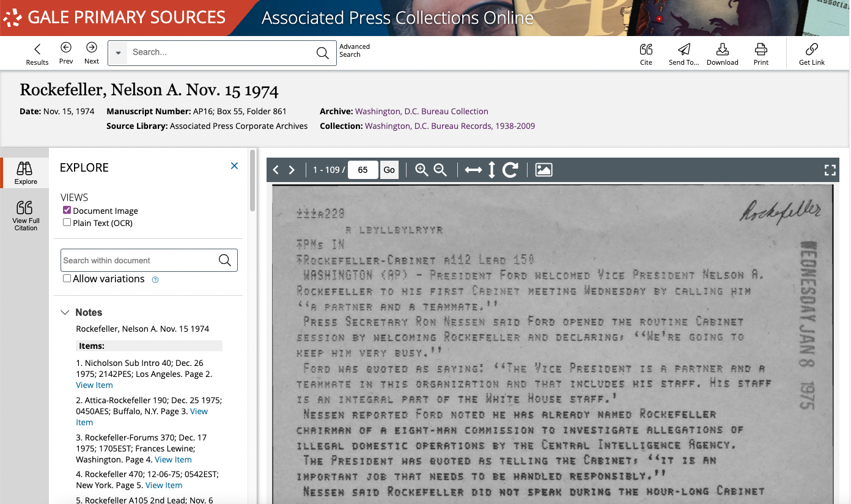Click the Search within document field
The width and height of the screenshot is (851, 504).
coord(138,260)
